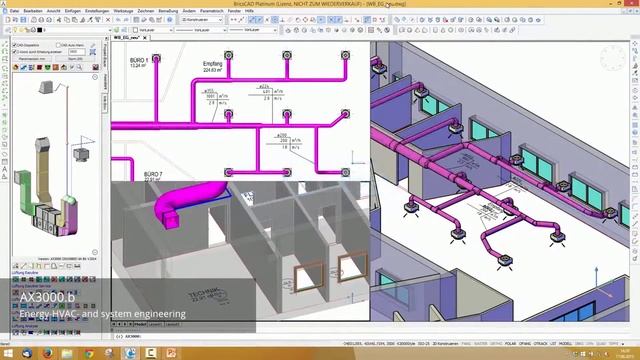Open File Explorer from the taskbar

coord(67,353)
